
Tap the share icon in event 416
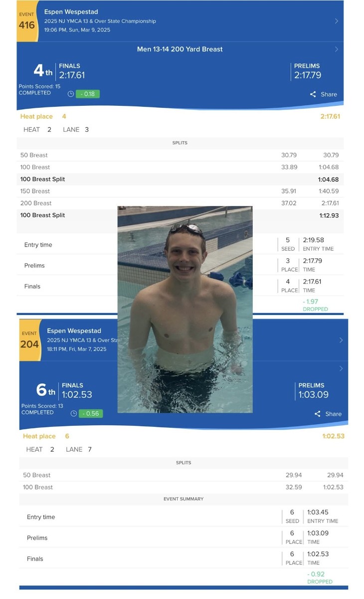[313, 94]
